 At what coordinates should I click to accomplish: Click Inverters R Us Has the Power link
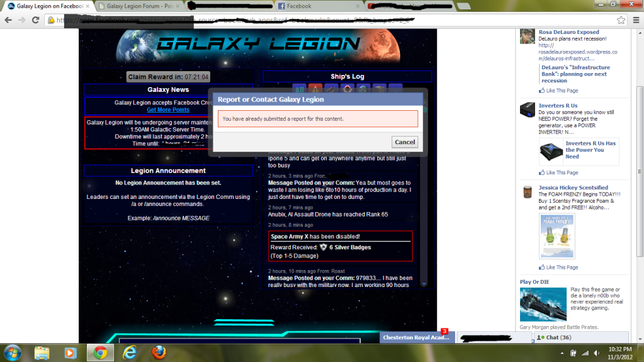point(590,150)
